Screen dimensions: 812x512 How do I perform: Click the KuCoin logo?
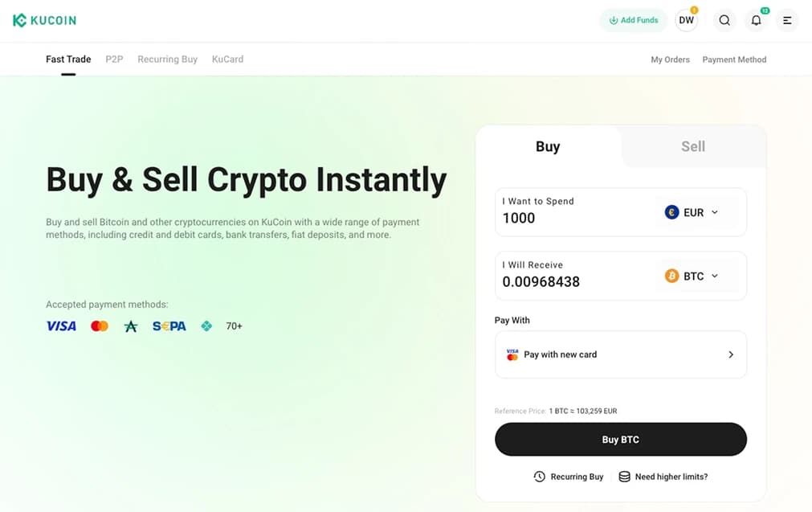(x=44, y=19)
